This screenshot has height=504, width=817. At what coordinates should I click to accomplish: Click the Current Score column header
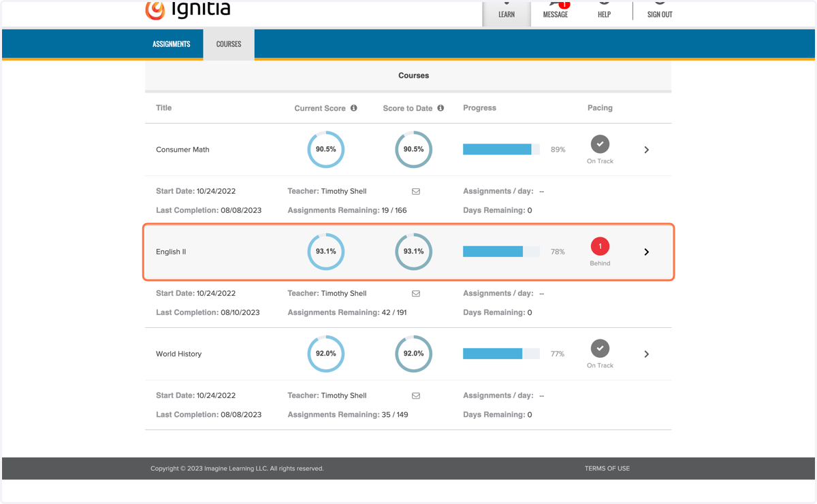coord(320,108)
